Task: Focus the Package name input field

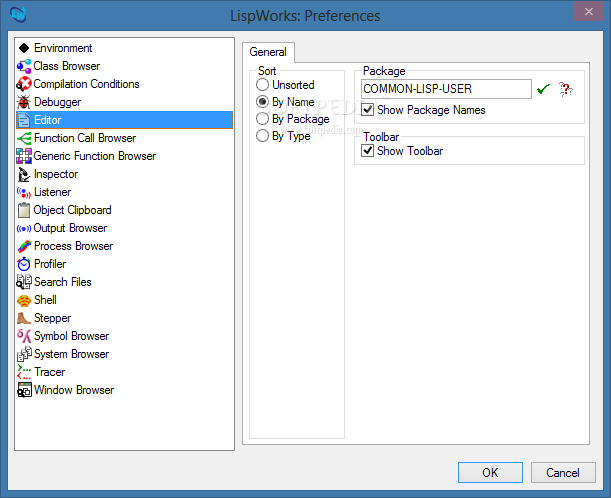Action: 446,89
